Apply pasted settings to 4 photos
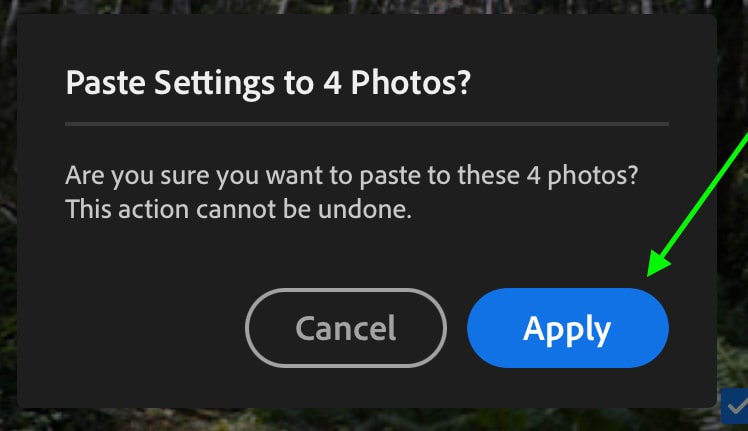748x431 pixels. 568,328
